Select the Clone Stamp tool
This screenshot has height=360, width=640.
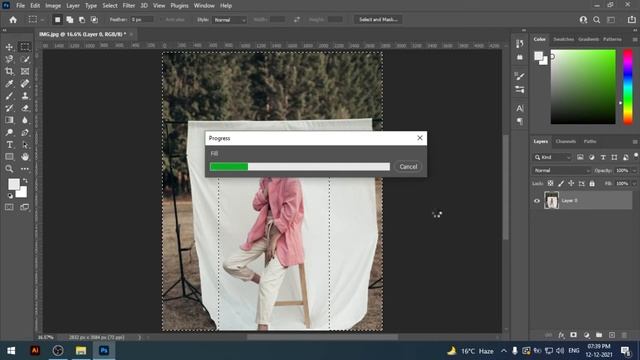coord(25,96)
